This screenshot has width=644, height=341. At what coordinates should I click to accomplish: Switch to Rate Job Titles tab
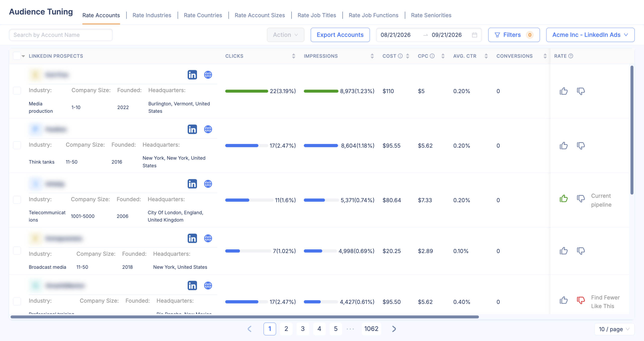click(x=317, y=15)
